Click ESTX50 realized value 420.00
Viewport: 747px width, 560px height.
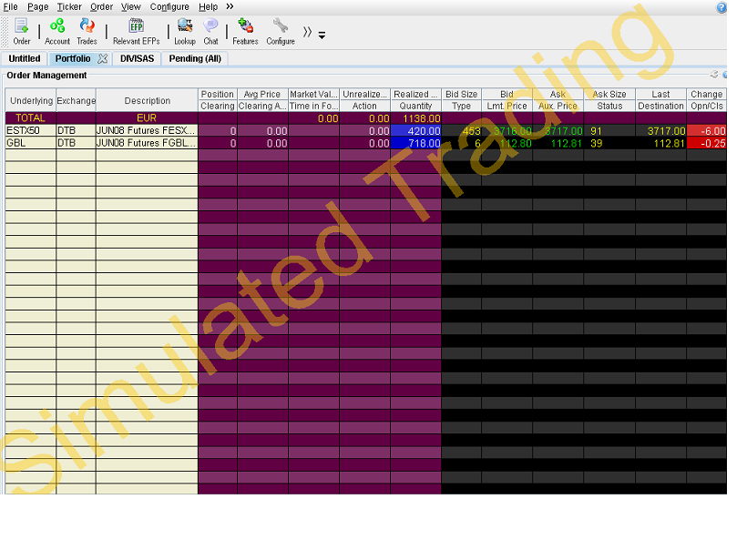coord(416,130)
